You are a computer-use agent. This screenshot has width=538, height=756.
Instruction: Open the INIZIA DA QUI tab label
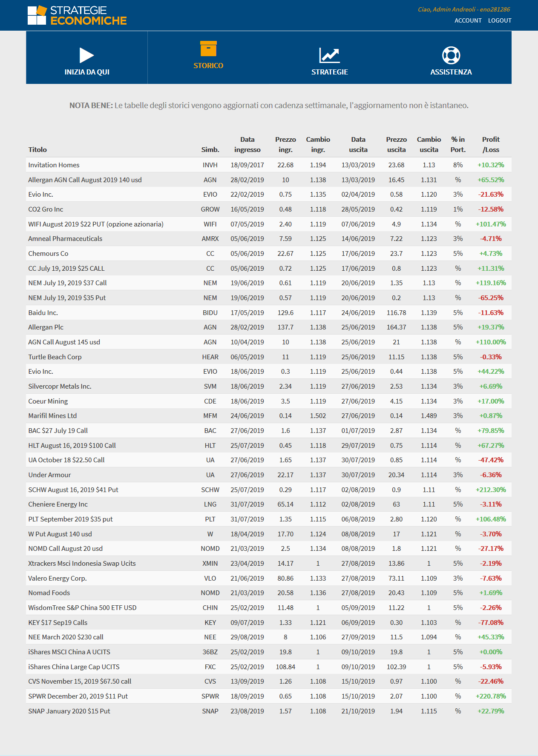tap(87, 72)
